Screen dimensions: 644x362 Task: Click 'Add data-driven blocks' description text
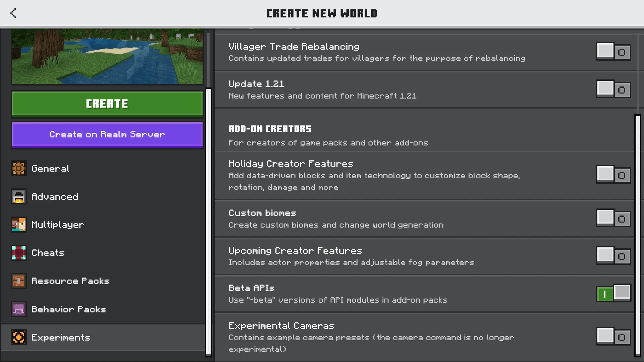(x=374, y=181)
